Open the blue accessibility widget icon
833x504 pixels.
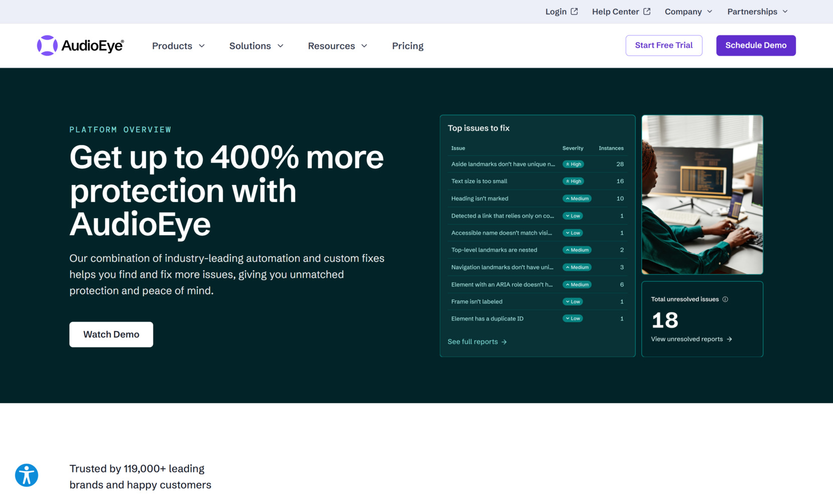[x=26, y=475]
